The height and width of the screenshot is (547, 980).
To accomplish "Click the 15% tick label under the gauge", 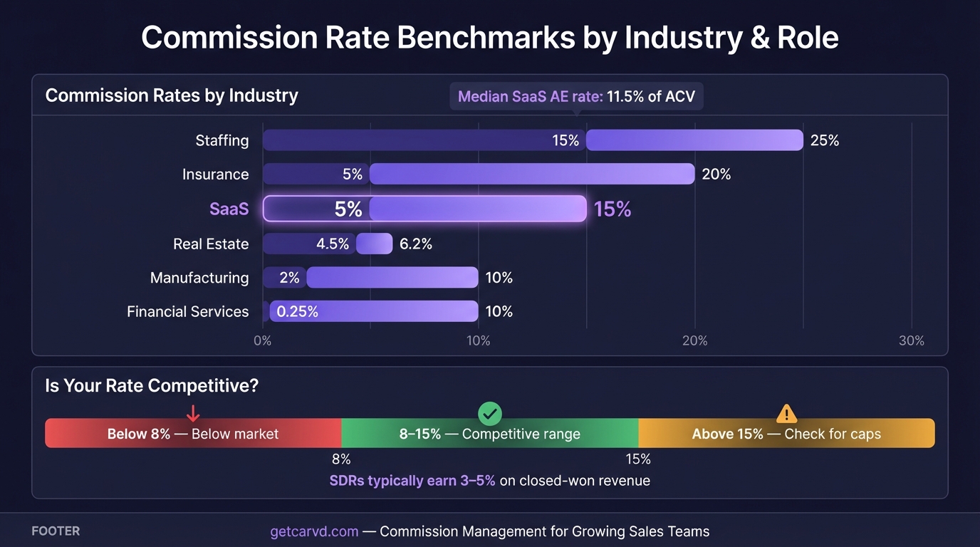I will point(638,459).
